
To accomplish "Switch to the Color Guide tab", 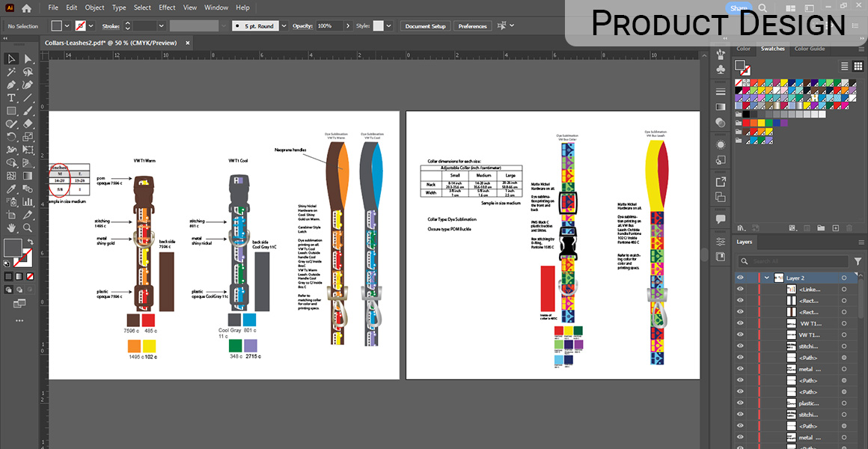I will [x=809, y=49].
